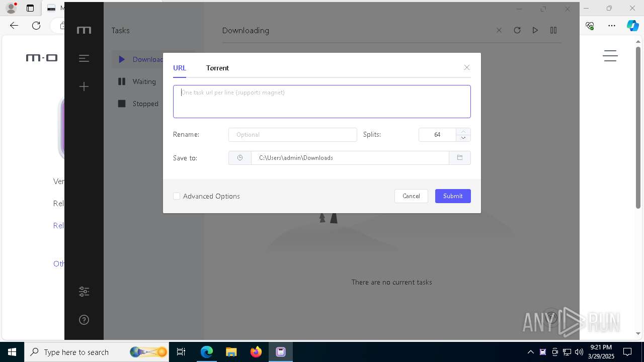Decrease the Splits value

pyautogui.click(x=463, y=138)
